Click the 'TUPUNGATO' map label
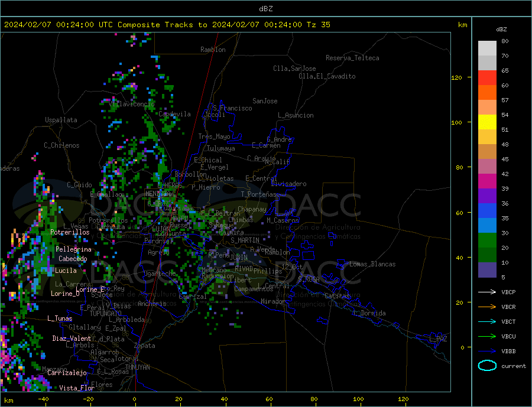Viewport: 532px width, 407px height. [106, 314]
